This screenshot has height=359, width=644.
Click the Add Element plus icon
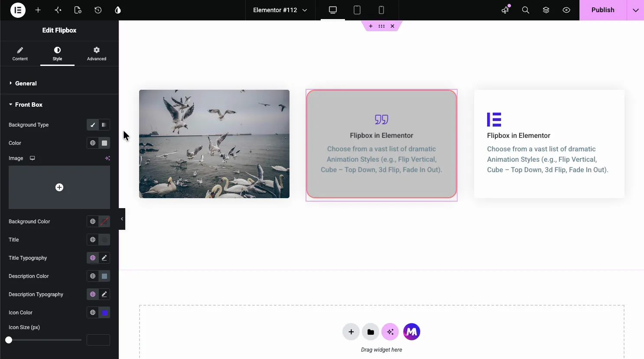pyautogui.click(x=38, y=10)
